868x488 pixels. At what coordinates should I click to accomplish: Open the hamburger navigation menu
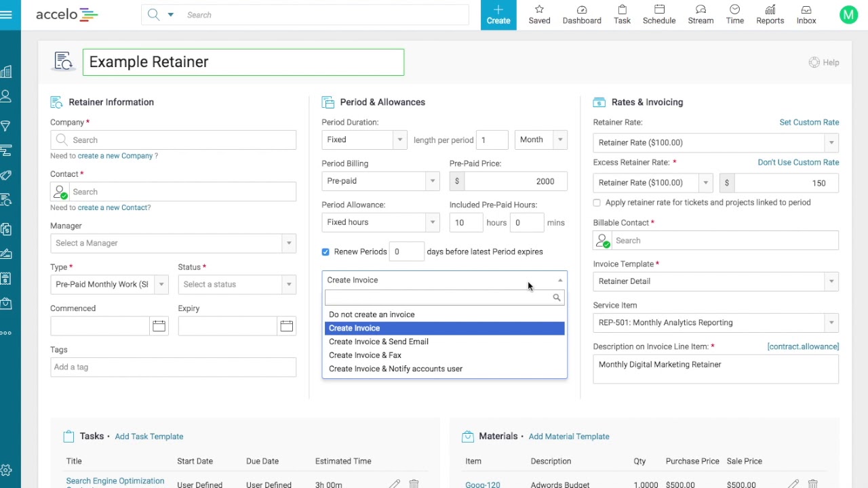(x=7, y=14)
